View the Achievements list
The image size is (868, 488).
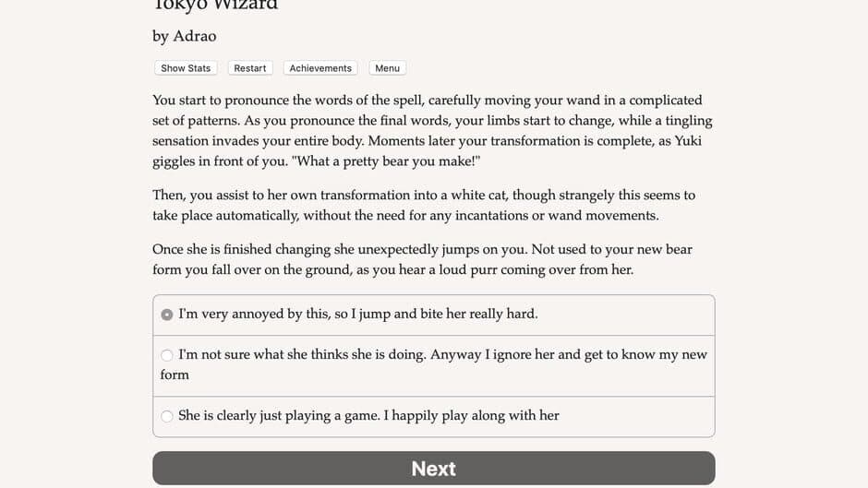tap(320, 68)
